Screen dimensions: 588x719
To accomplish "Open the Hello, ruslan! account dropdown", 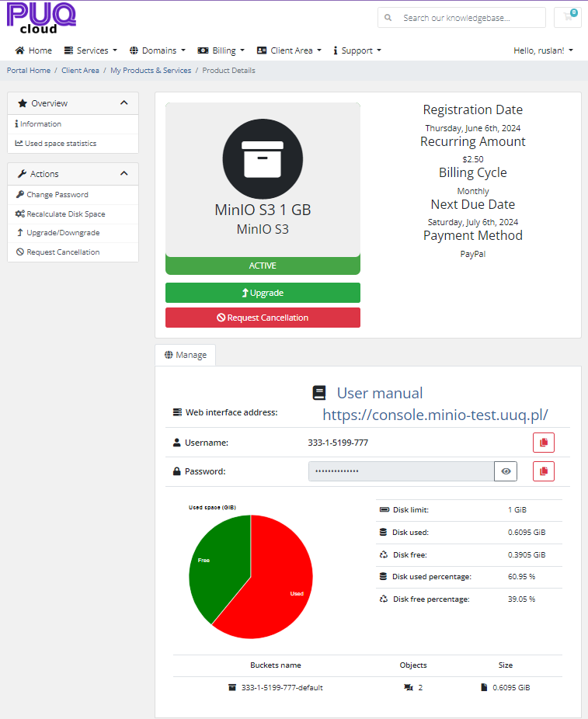I will (544, 50).
